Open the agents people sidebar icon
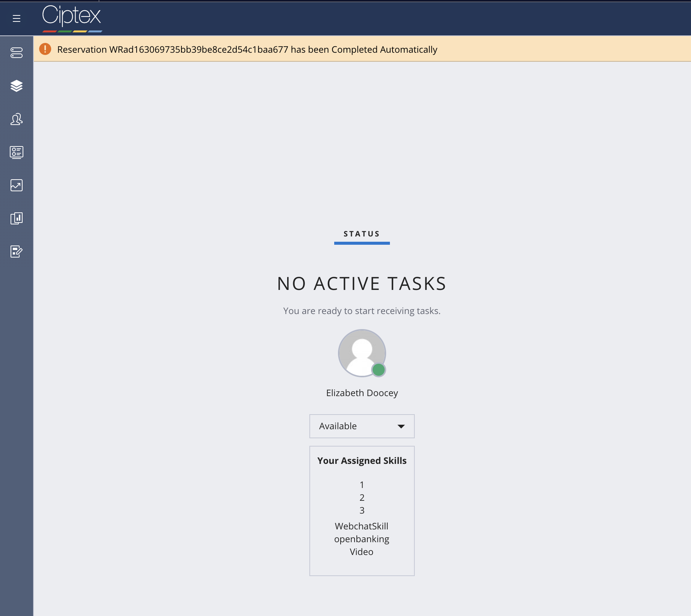691x616 pixels. (x=17, y=119)
